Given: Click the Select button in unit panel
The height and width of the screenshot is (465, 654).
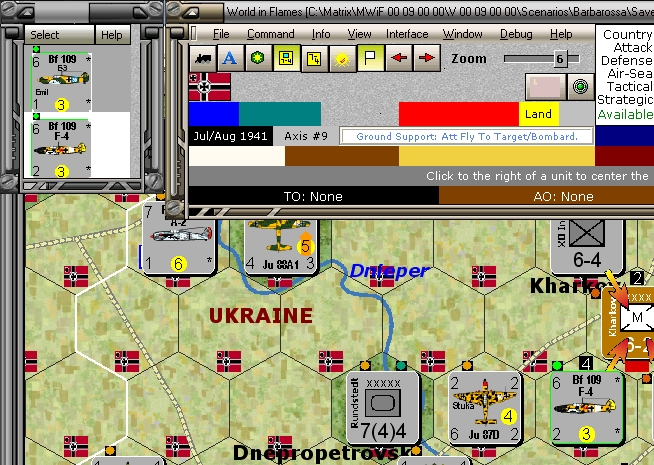Looking at the screenshot, I should pyautogui.click(x=59, y=35).
